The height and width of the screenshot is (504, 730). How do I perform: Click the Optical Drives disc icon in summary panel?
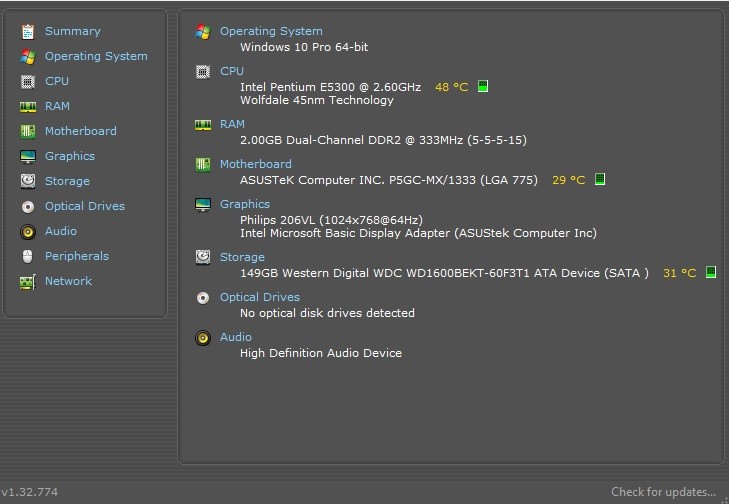click(x=203, y=297)
